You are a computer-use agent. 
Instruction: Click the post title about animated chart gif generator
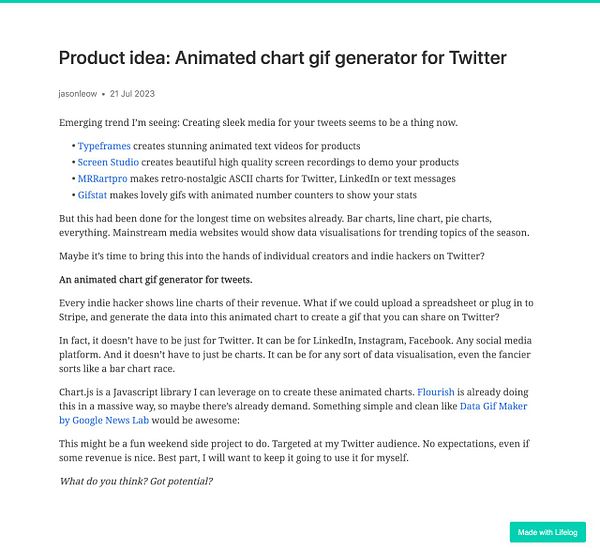coord(283,59)
